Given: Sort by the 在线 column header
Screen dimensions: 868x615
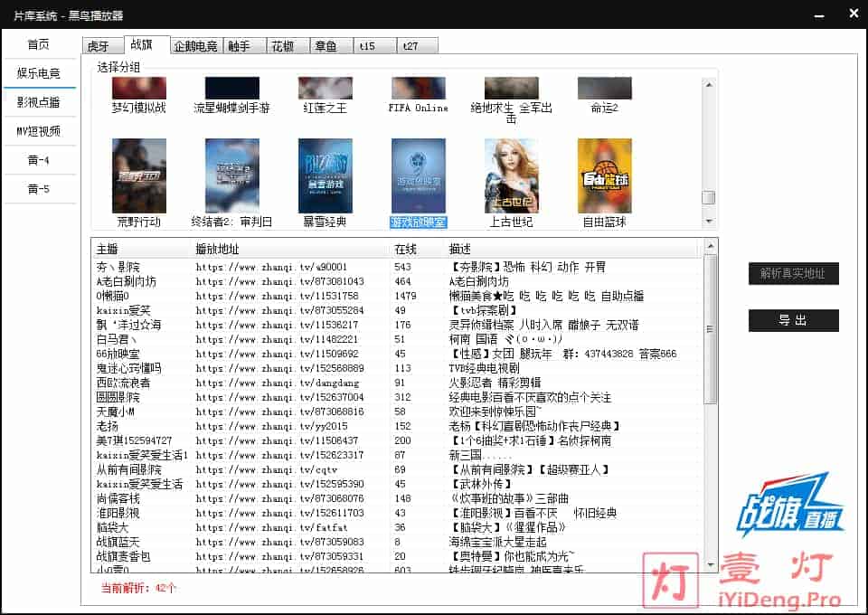Looking at the screenshot, I should pos(417,249).
